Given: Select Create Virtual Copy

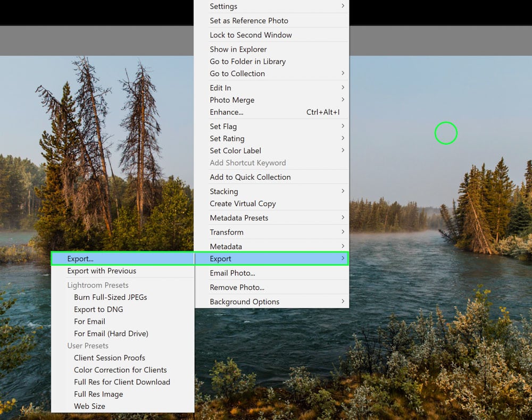Looking at the screenshot, I should 271,204.
